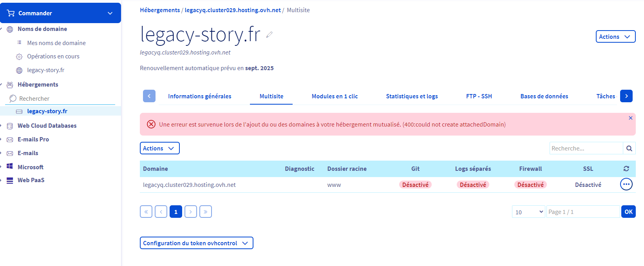Click the search magnifier icon button
Screen dimensions: 644x266
[x=629, y=148]
